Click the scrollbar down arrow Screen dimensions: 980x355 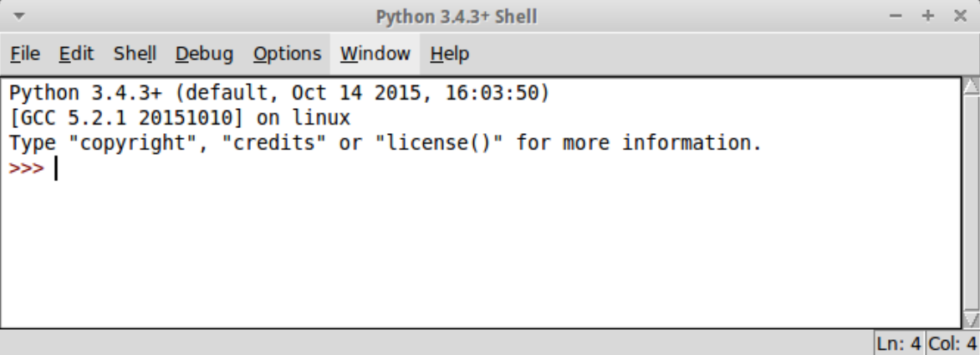click(x=971, y=320)
